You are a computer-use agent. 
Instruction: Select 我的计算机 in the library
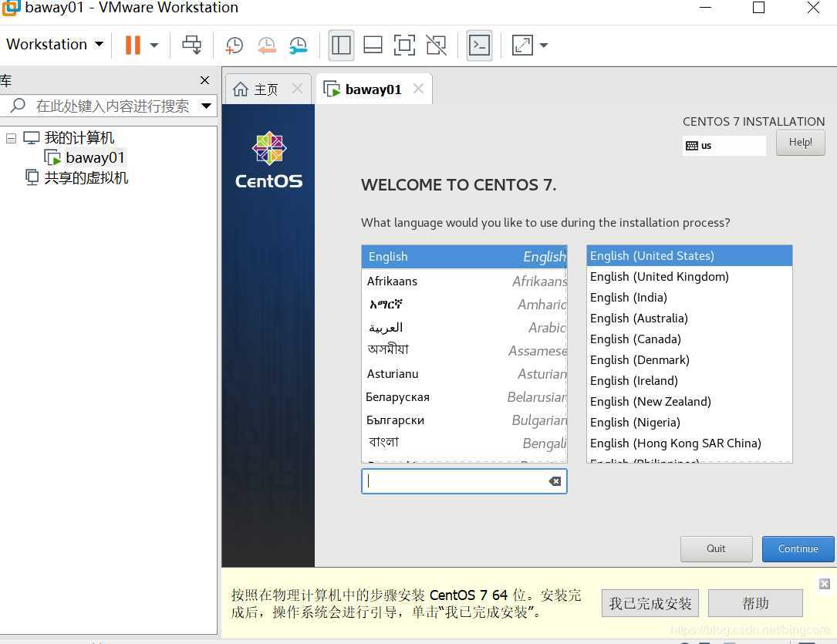79,137
